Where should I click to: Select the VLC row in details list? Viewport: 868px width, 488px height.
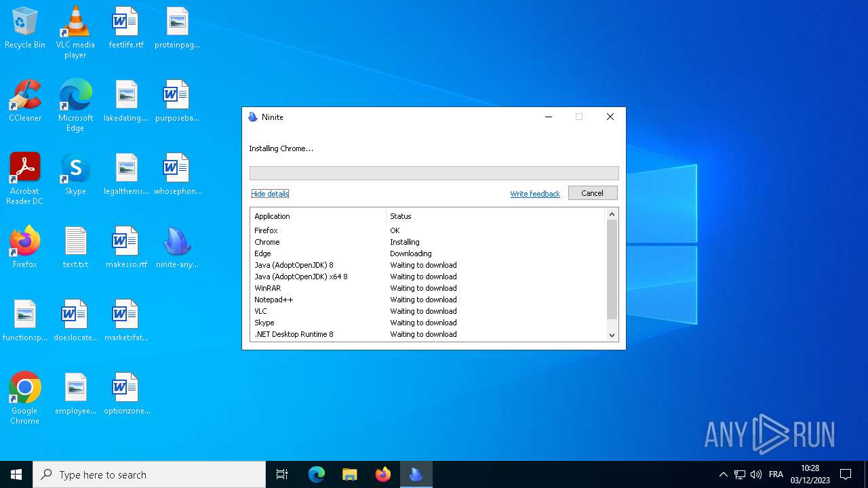click(x=428, y=311)
